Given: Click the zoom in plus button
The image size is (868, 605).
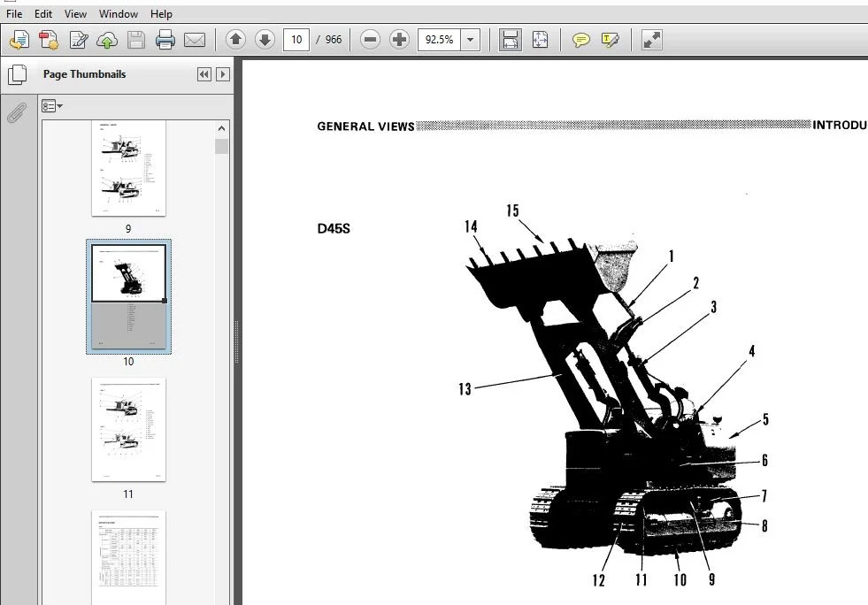Looking at the screenshot, I should click(x=399, y=39).
